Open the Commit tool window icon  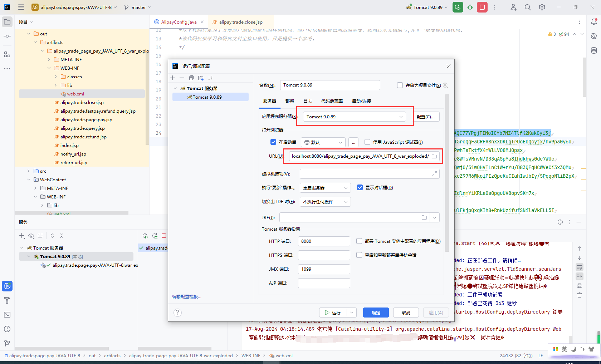tap(7, 36)
